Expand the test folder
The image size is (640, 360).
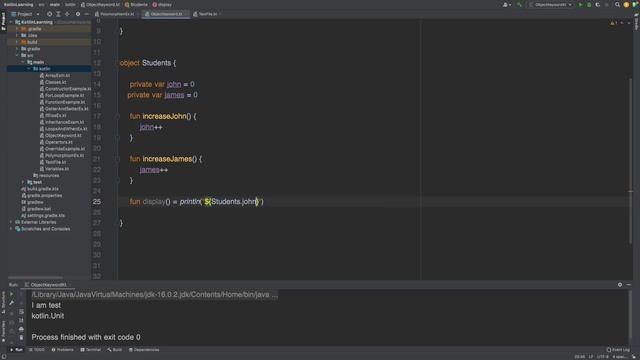click(23, 182)
